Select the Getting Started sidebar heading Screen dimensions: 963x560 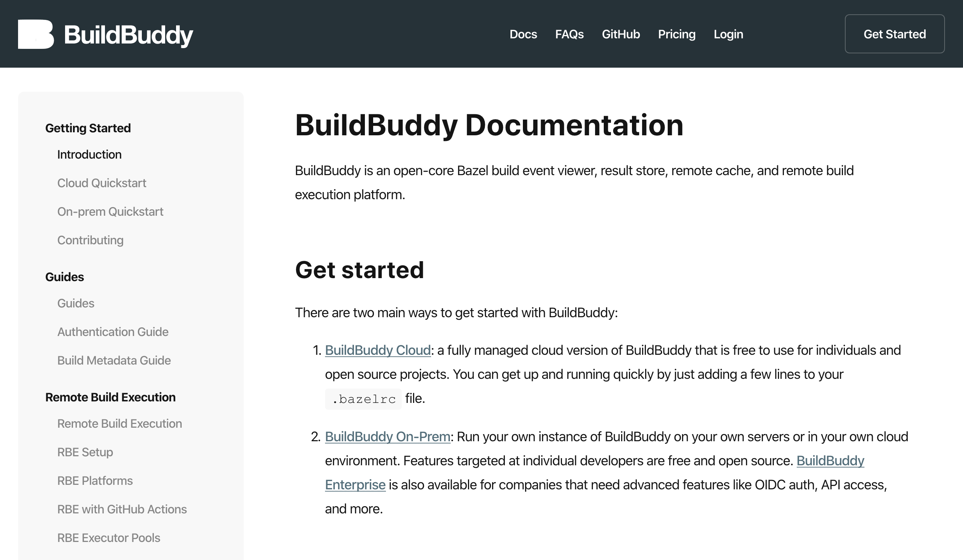[88, 128]
